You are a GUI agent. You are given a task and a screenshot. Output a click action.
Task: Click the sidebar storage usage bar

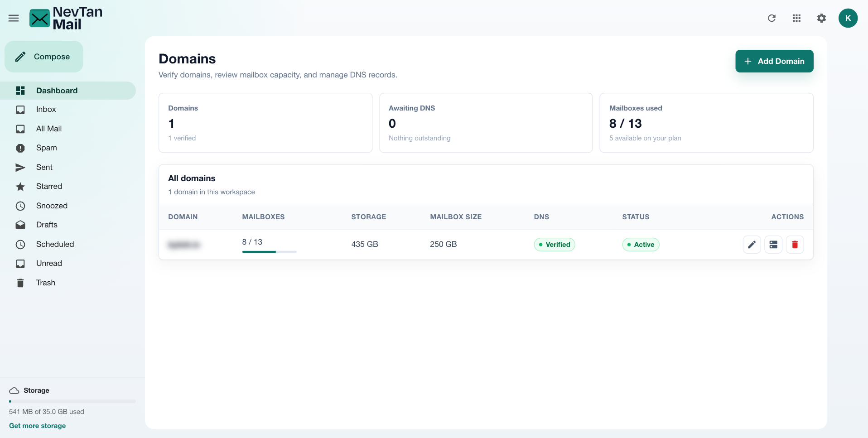click(x=72, y=401)
